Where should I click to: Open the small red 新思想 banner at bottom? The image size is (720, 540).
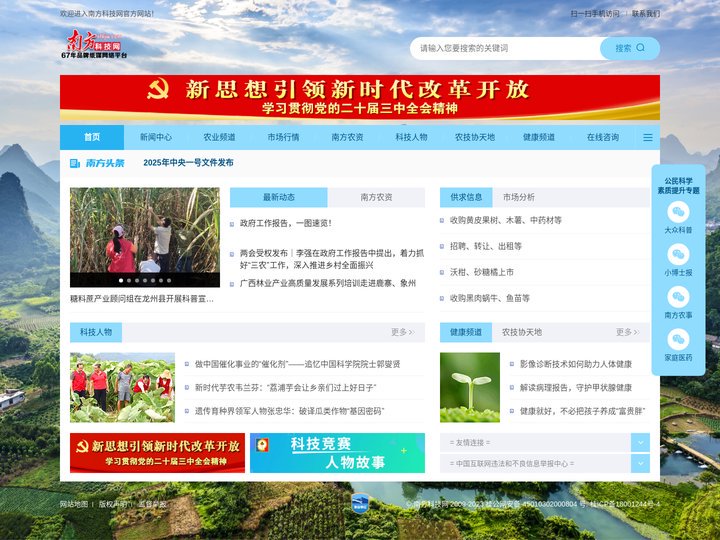(158, 453)
